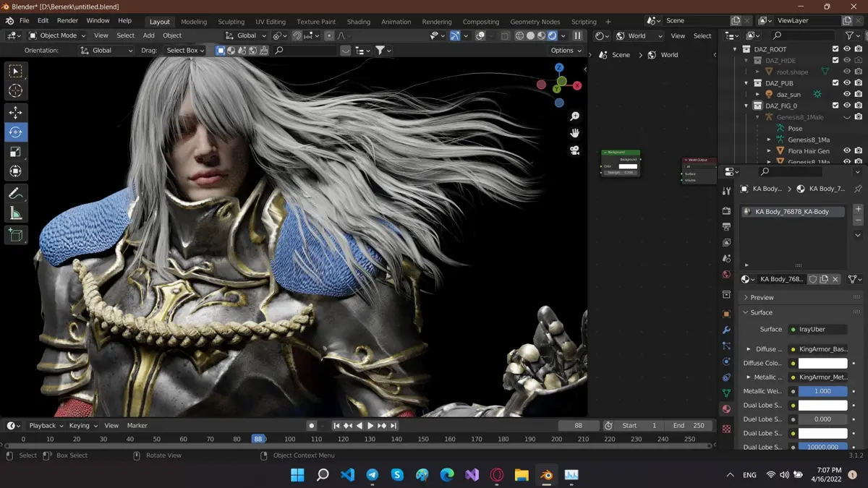
Task: Uncheck DAZ_FIG_0 collection checkbox
Action: (835, 106)
